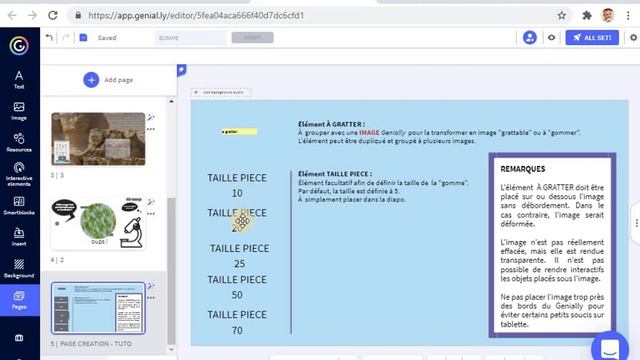Open page 4 more options dots
640x360 pixels.
(151, 214)
